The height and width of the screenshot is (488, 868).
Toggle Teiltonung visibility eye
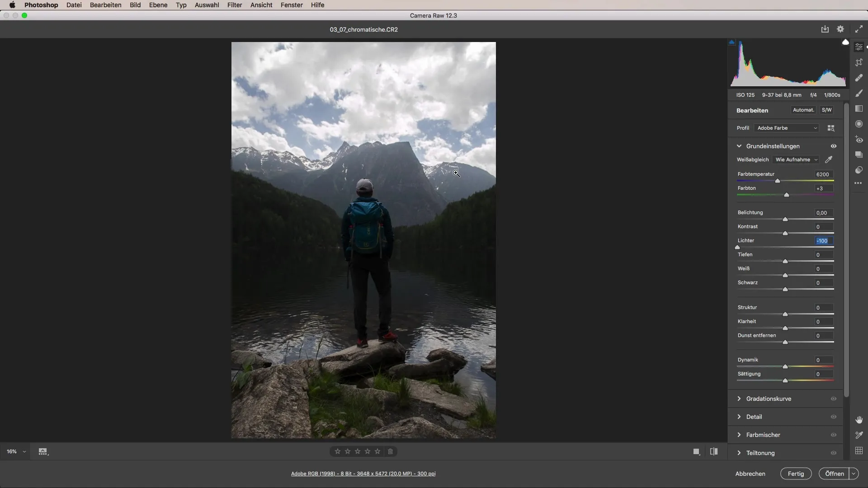pyautogui.click(x=834, y=453)
